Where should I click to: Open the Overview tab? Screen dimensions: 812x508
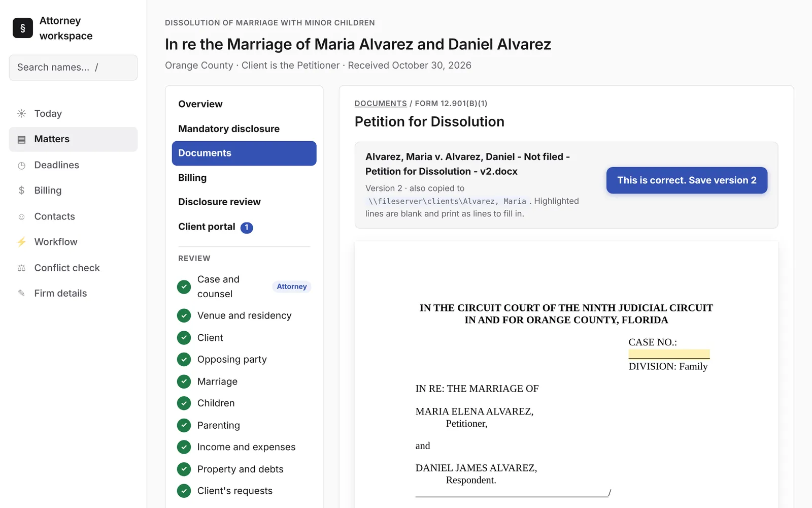point(244,104)
